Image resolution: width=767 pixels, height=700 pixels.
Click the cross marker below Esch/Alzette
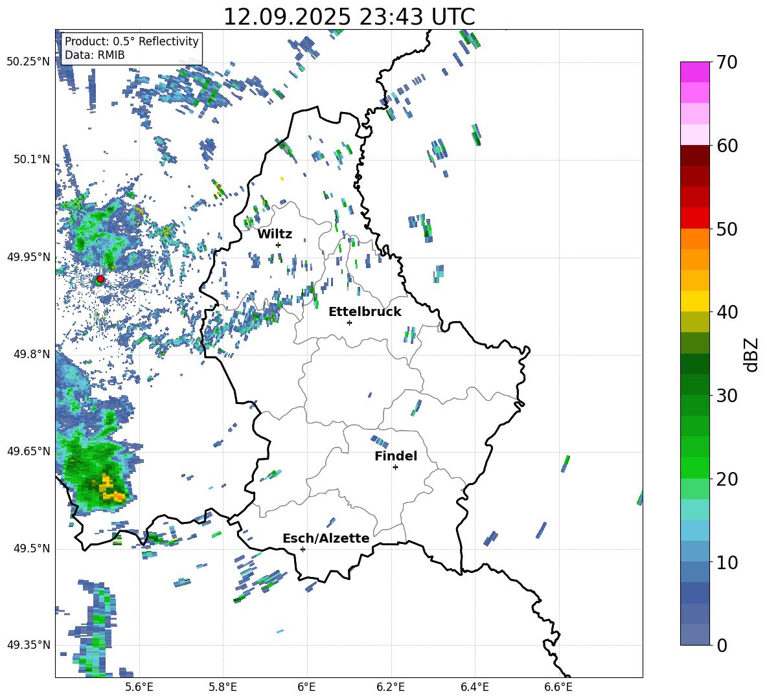click(x=303, y=549)
